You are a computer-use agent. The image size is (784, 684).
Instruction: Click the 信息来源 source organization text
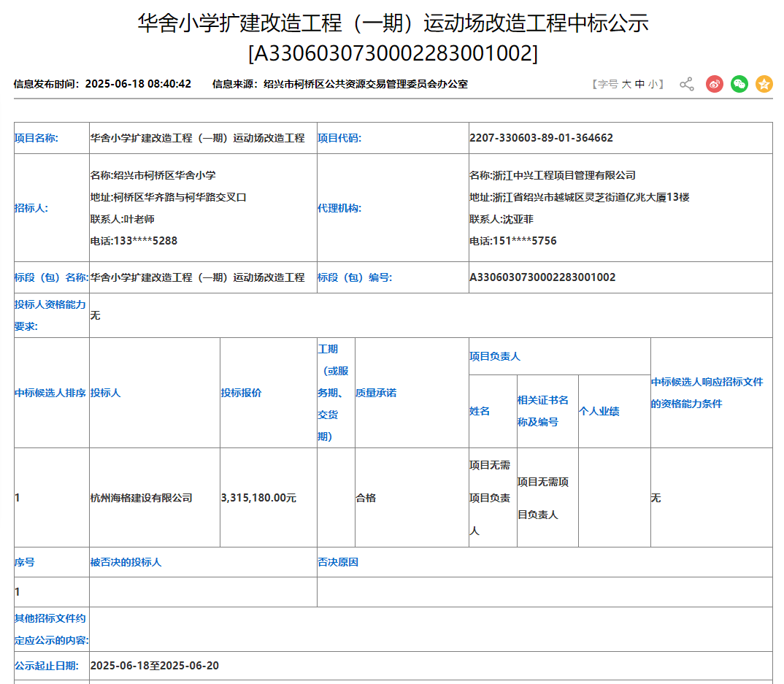click(365, 84)
